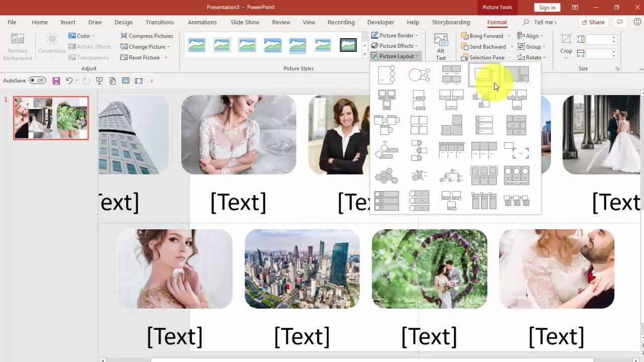This screenshot has width=644, height=362.
Task: Select the layout with stacked overlapping rectangles under cursor
Action: coord(484,74)
